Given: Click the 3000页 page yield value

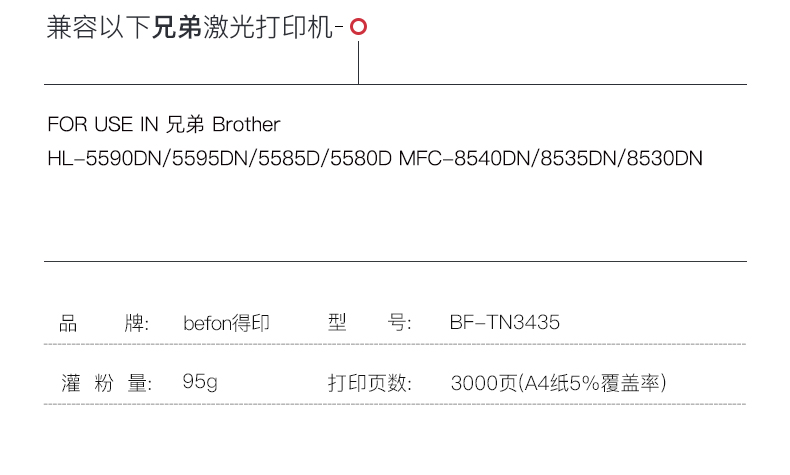Looking at the screenshot, I should click(x=484, y=383).
